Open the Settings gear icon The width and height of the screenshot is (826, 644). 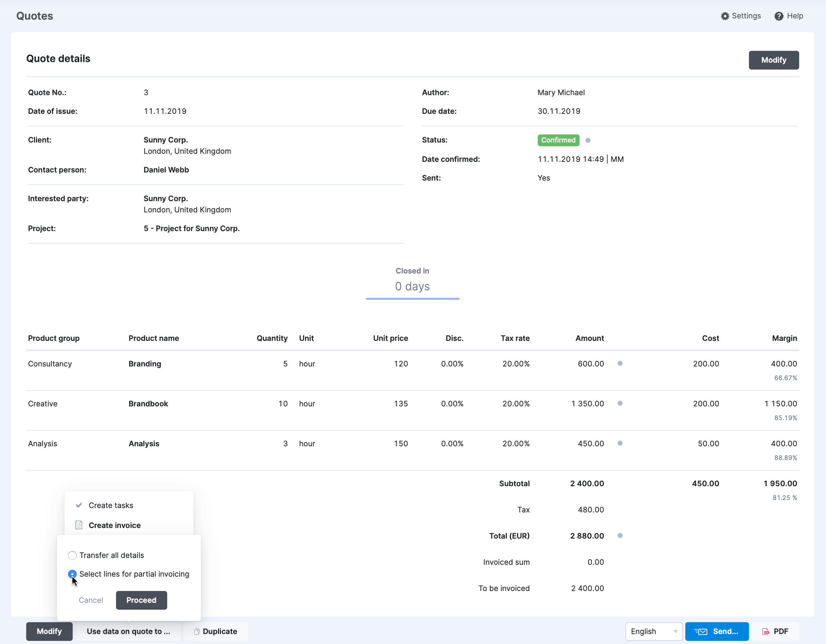point(725,16)
